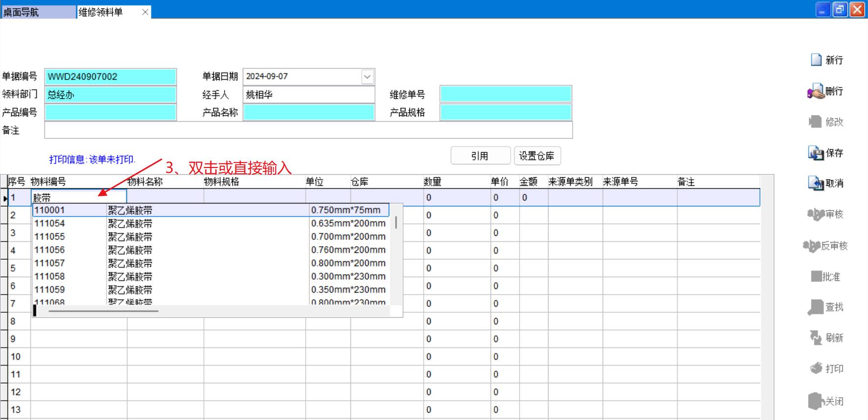Image resolution: width=868 pixels, height=420 pixels.
Task: Click the 维修单号 input field
Action: pos(505,94)
